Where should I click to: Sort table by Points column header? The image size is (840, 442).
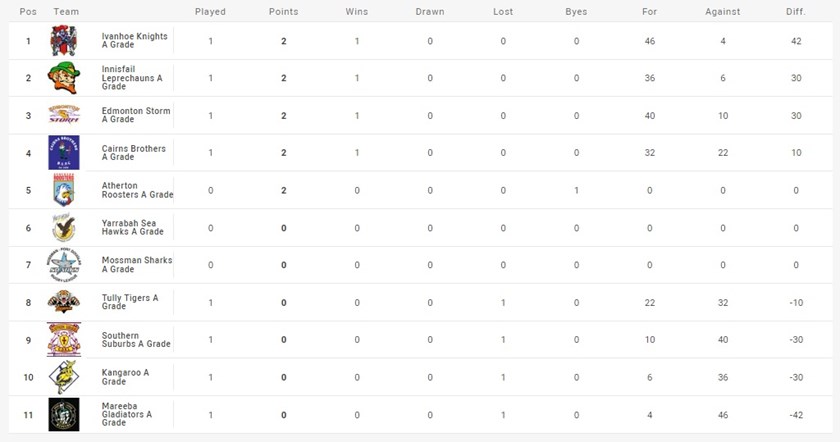point(284,12)
